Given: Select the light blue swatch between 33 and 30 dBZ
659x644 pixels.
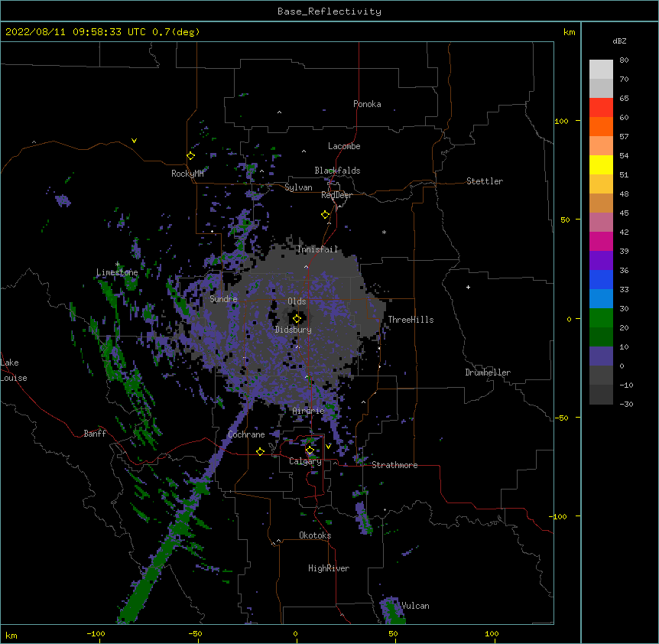Looking at the screenshot, I should [x=601, y=299].
